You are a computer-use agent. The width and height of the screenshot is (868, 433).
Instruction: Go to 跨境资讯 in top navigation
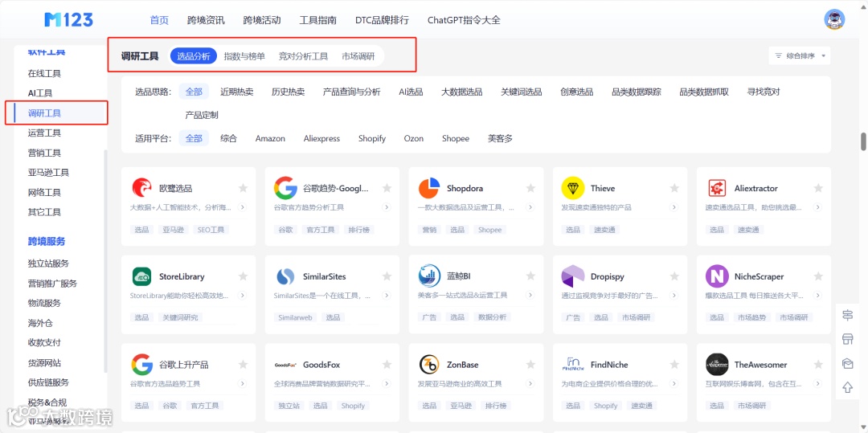click(x=206, y=20)
